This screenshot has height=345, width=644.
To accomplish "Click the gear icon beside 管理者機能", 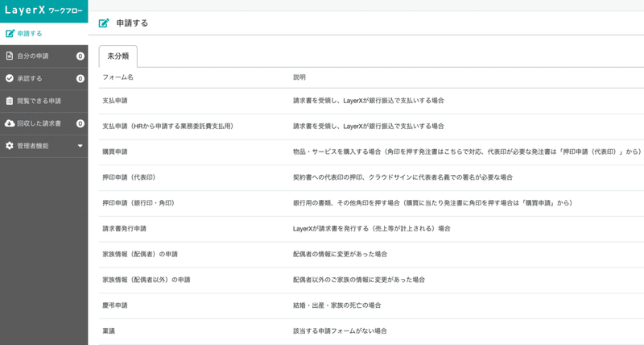I will click(10, 146).
